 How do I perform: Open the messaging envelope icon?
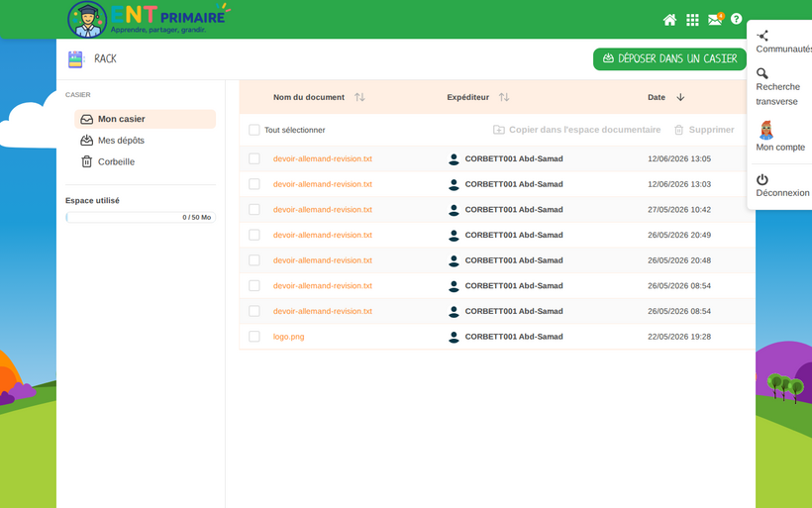click(x=715, y=20)
